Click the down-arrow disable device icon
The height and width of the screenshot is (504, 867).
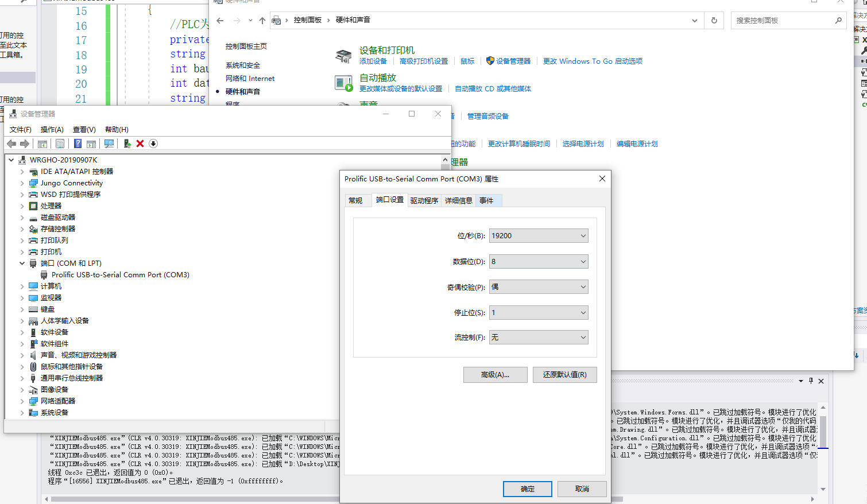(x=153, y=144)
